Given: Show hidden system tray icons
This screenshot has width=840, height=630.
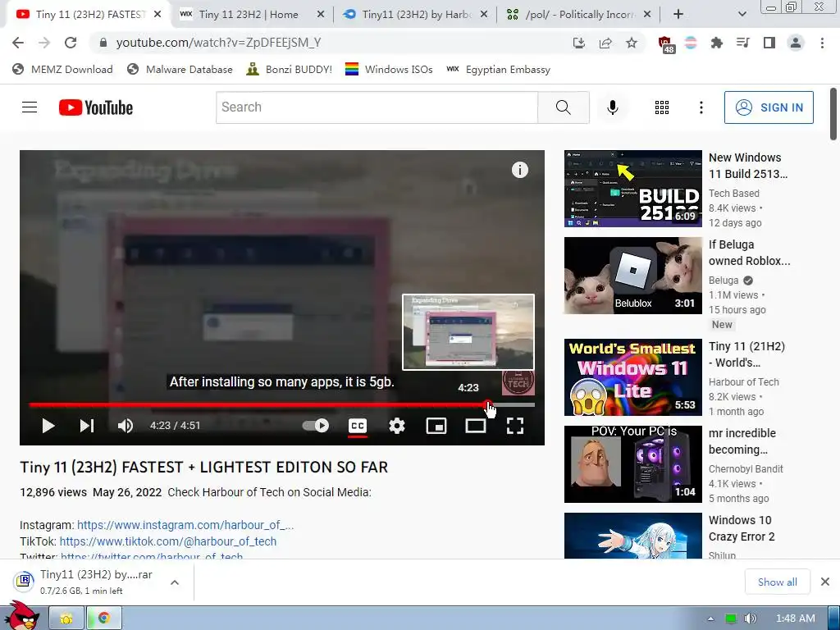Looking at the screenshot, I should [710, 619].
